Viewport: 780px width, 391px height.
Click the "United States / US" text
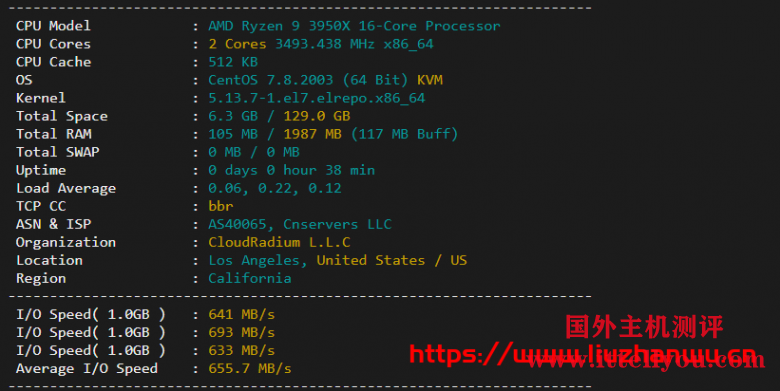tap(391, 260)
